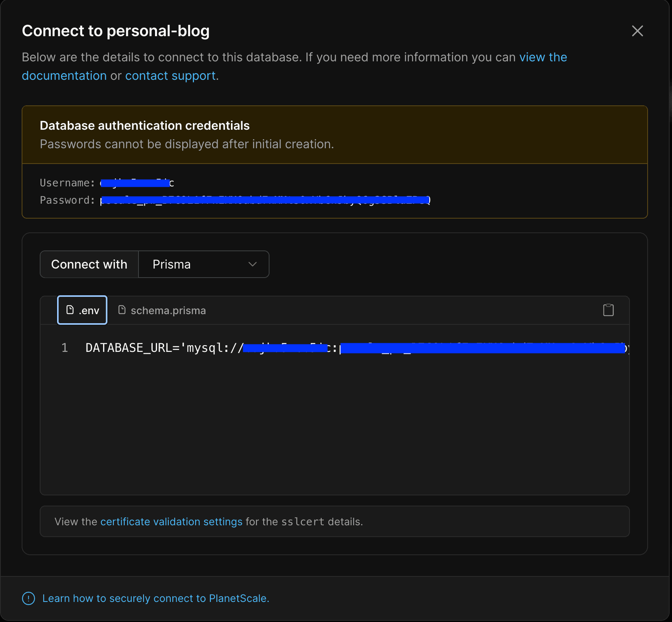672x622 pixels.
Task: Click line number 1 in code editor
Action: click(x=65, y=348)
